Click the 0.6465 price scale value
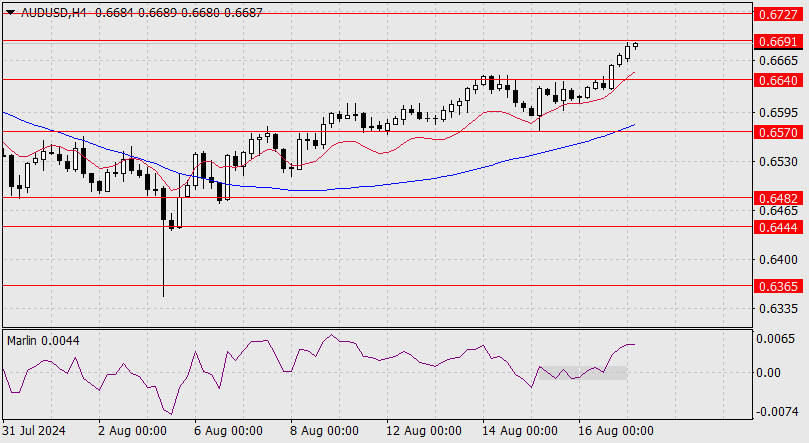Screen dimensions: 809x443 779,211
